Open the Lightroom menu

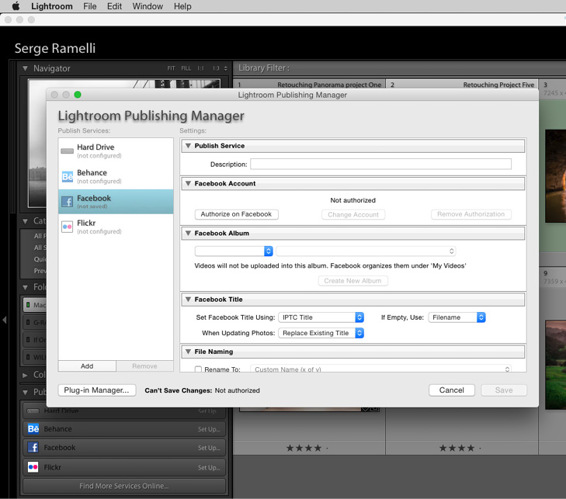(52, 6)
